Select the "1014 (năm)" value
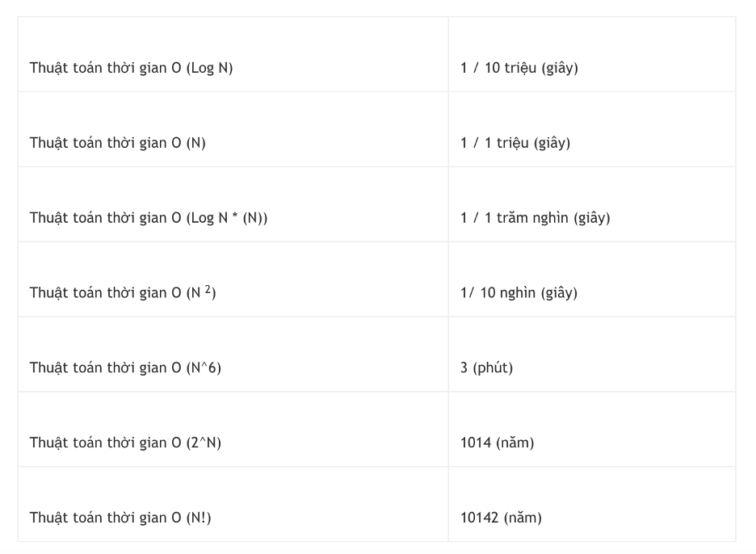Image resolution: width=756 pixels, height=554 pixels. click(x=497, y=443)
